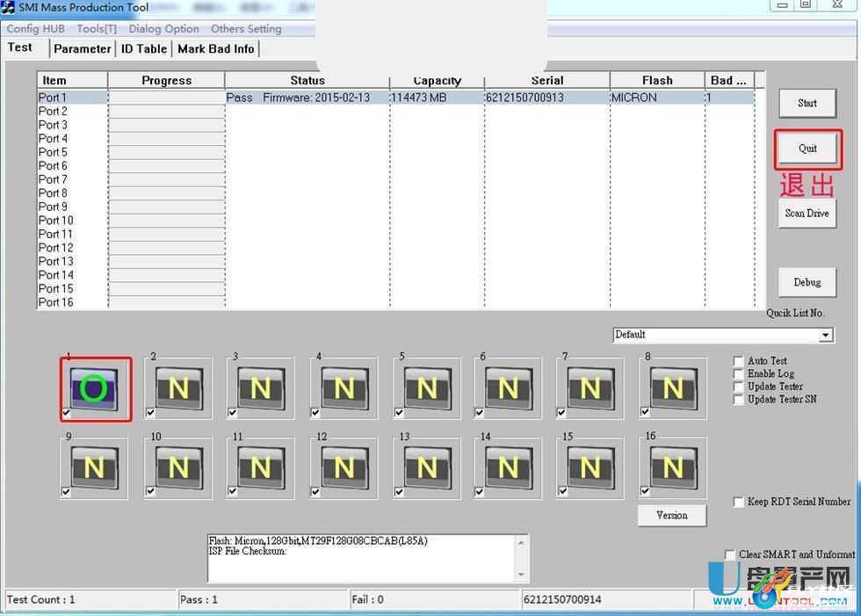The height and width of the screenshot is (616, 861).
Task: Switch to the Test tab
Action: (19, 47)
